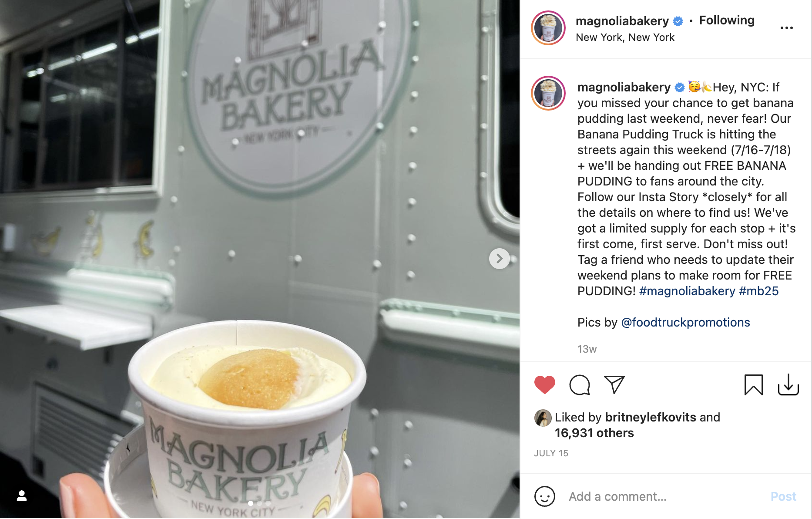View britneylefkovits profile from likes
Image resolution: width=812 pixels, height=519 pixels.
[x=650, y=417]
